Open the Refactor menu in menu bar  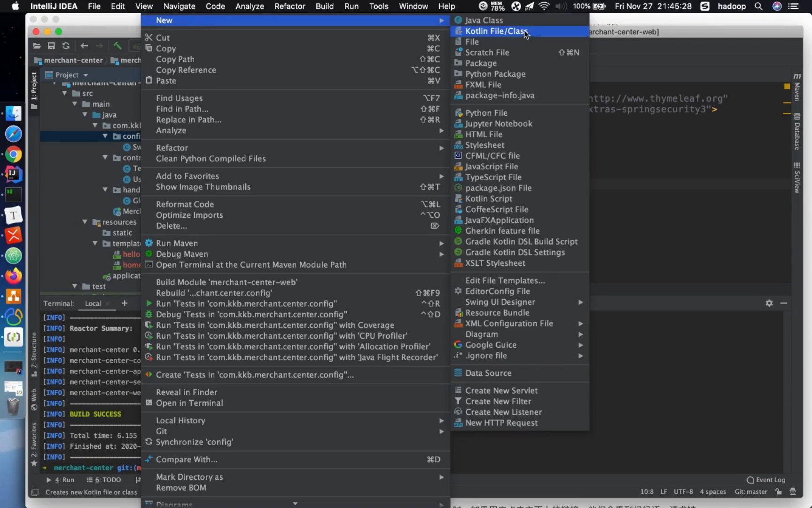pyautogui.click(x=289, y=6)
